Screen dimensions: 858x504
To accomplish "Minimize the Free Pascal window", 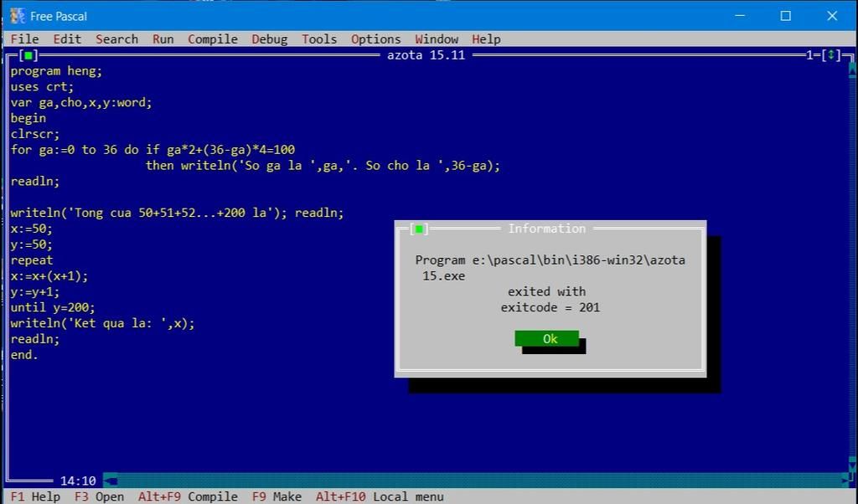I will 740,16.
